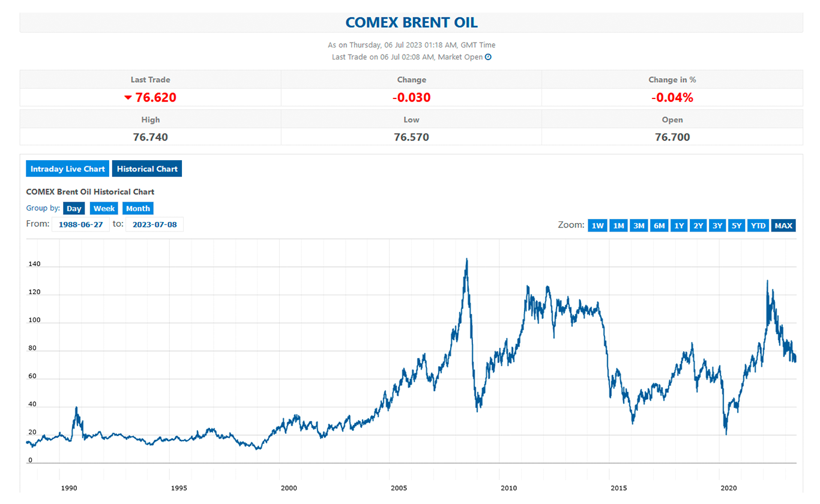Open the To date picker field

click(x=154, y=224)
